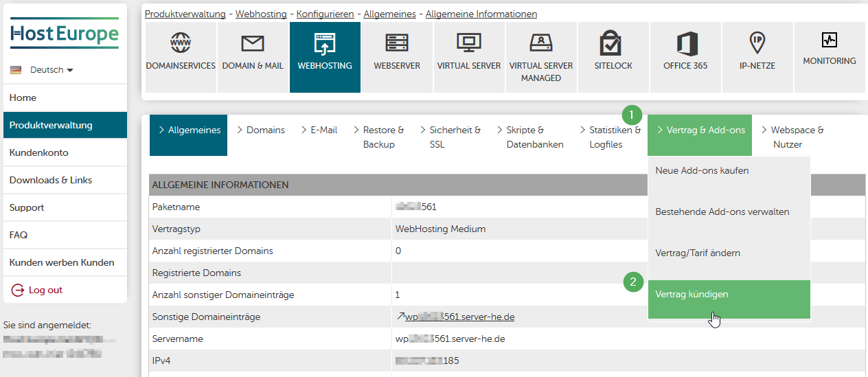This screenshot has height=377, width=868.
Task: Click the German flag icon
Action: click(x=16, y=70)
